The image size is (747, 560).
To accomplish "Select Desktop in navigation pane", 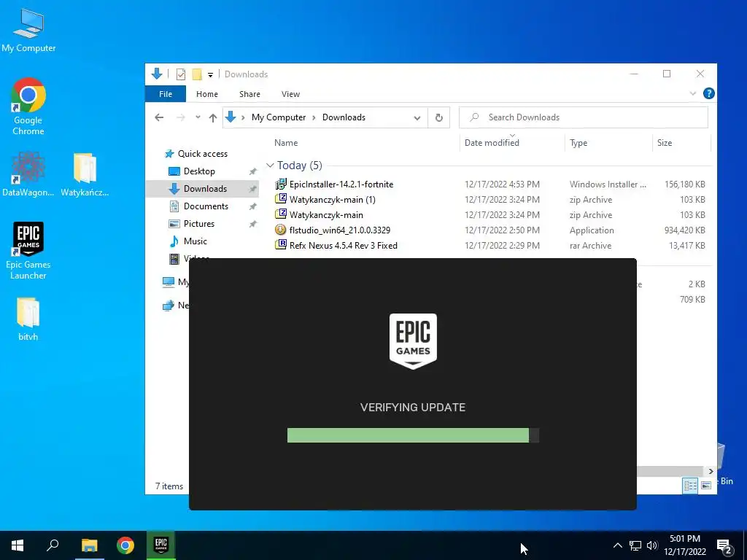I will (199, 171).
